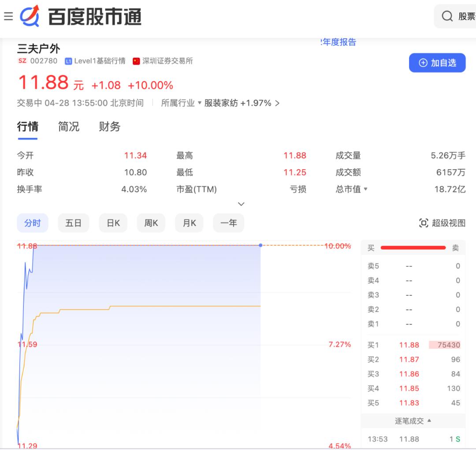The height and width of the screenshot is (450, 476).
Task: Open the hamburger menu
Action: coord(8,16)
